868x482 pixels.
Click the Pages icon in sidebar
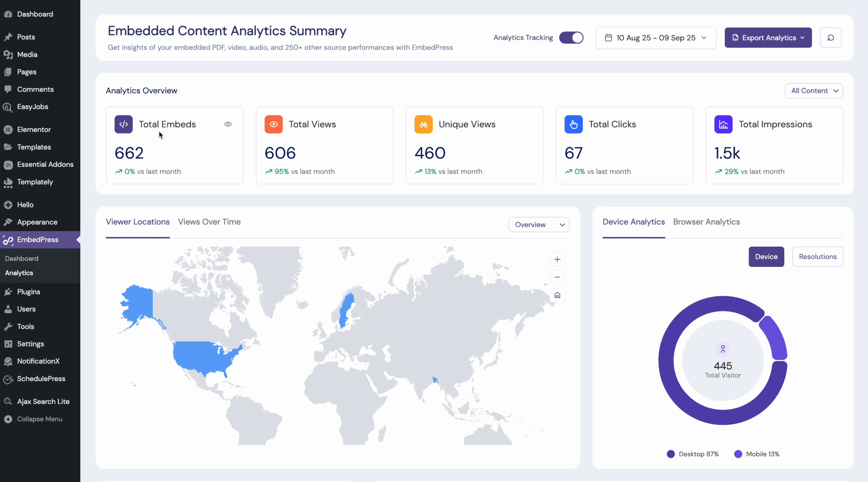point(8,72)
